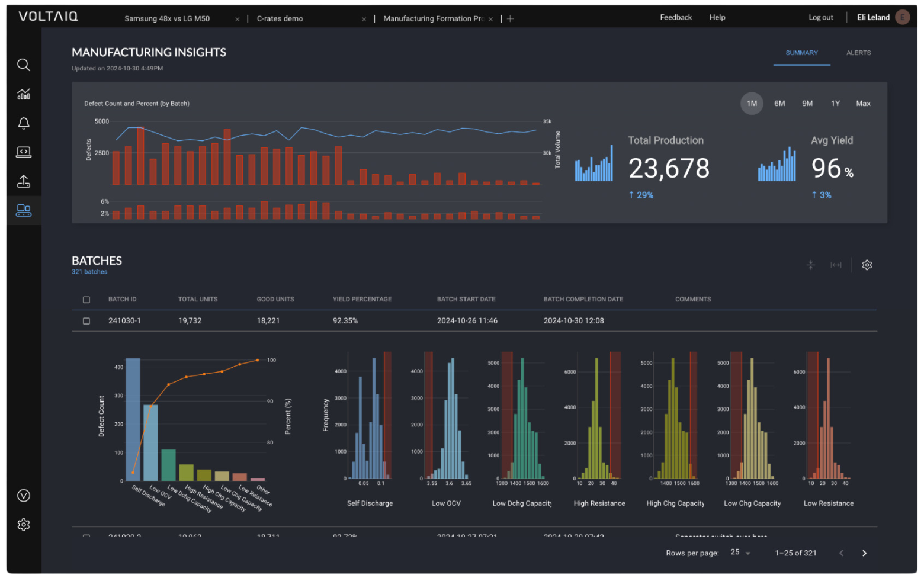
Task: Go to previous page of batches
Action: [841, 553]
